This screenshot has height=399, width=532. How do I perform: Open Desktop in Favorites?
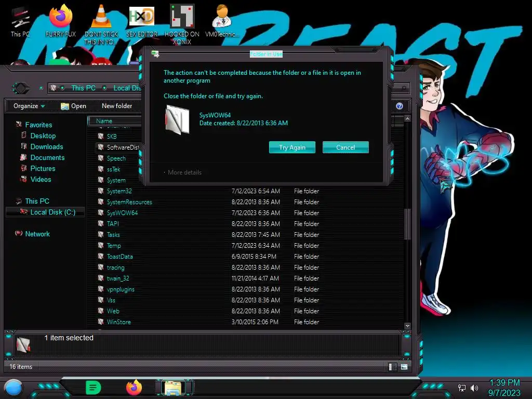38,136
